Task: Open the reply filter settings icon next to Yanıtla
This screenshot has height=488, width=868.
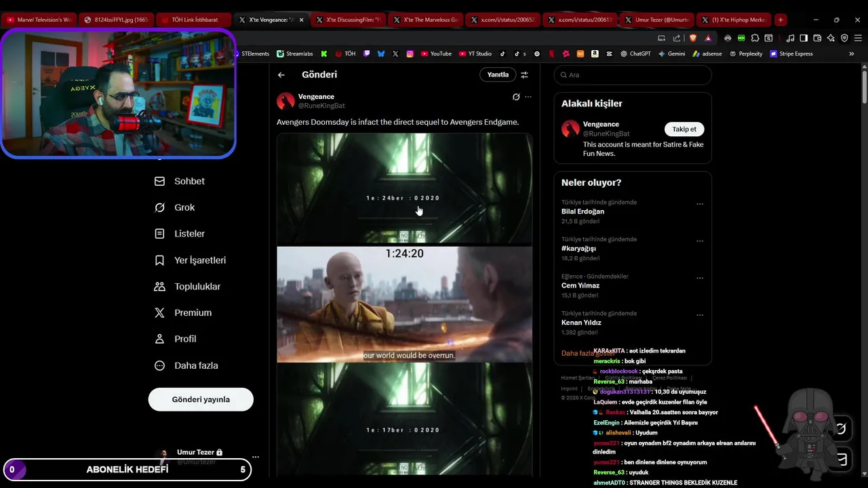Action: click(524, 75)
